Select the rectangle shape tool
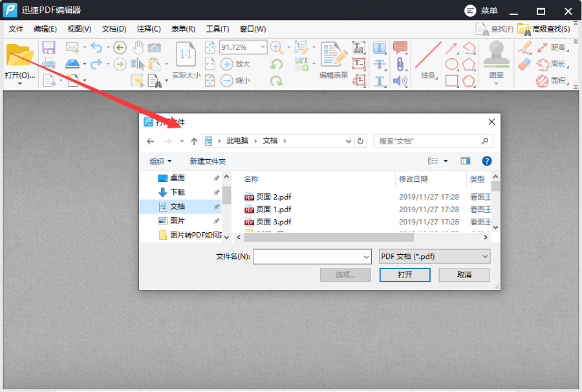582x392 pixels. click(x=452, y=81)
